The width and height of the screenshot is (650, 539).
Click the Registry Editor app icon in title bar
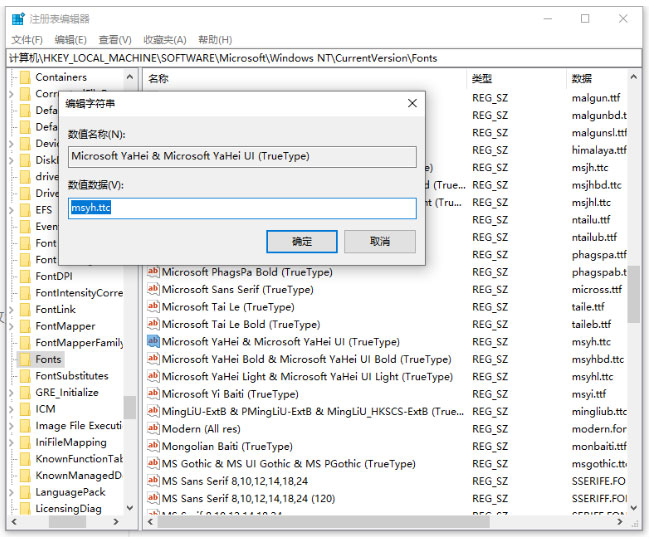click(x=17, y=19)
